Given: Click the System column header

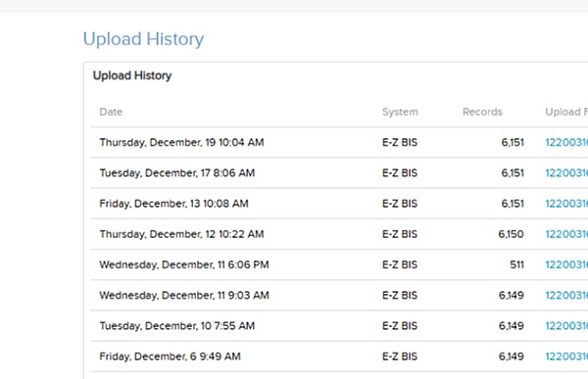Looking at the screenshot, I should pos(400,112).
